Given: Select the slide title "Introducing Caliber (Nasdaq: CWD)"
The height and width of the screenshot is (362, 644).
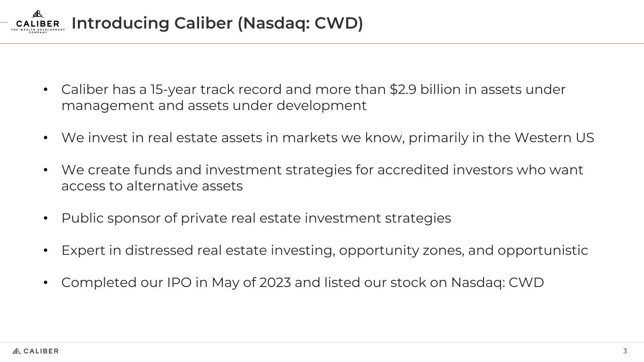Looking at the screenshot, I should coord(217,23).
